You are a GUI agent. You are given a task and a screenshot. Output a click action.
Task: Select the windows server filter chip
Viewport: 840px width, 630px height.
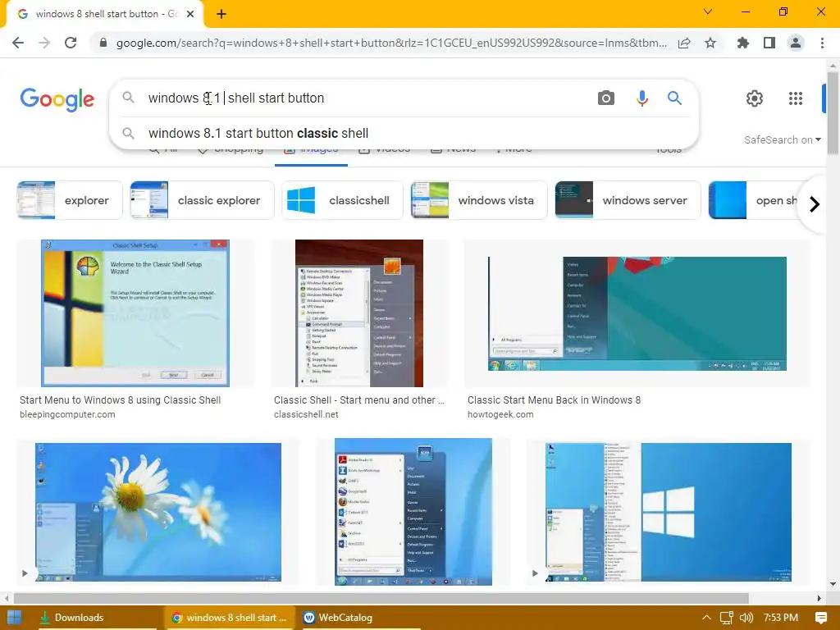(x=628, y=200)
